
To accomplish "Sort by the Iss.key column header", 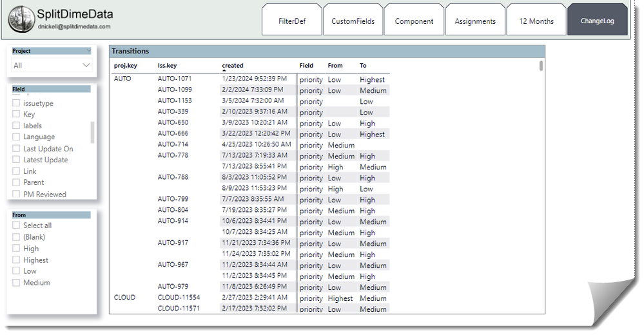I will [167, 65].
